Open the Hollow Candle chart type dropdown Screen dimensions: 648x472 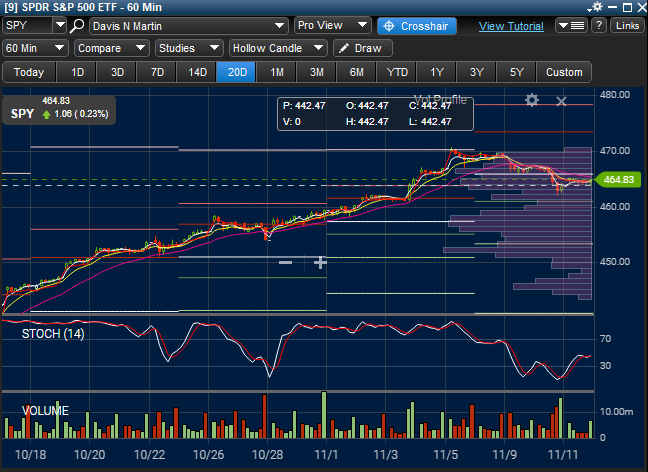coord(278,48)
